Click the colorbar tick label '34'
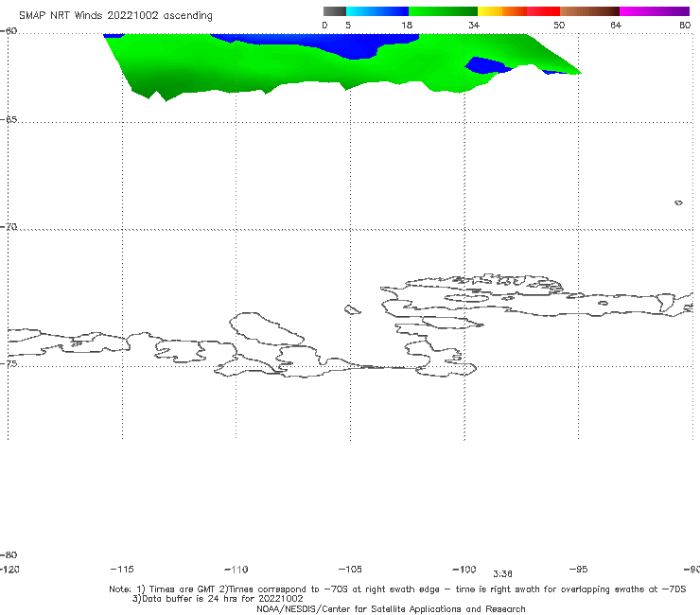Image resolution: width=700 pixels, height=615 pixels. 474,25
